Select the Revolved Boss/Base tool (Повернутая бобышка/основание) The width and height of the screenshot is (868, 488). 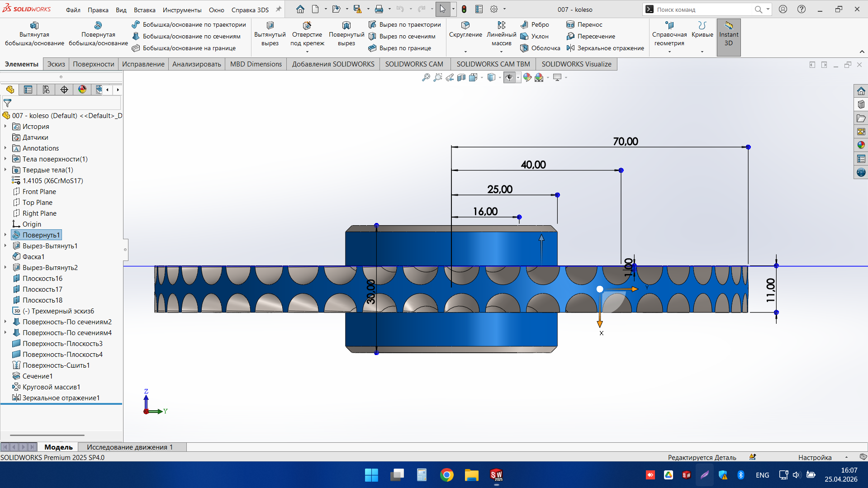[x=98, y=34]
